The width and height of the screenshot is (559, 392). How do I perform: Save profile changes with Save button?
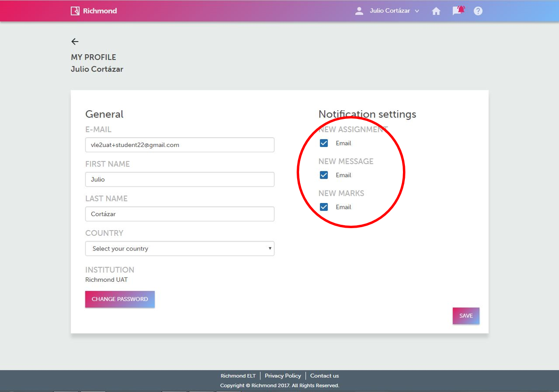point(466,316)
